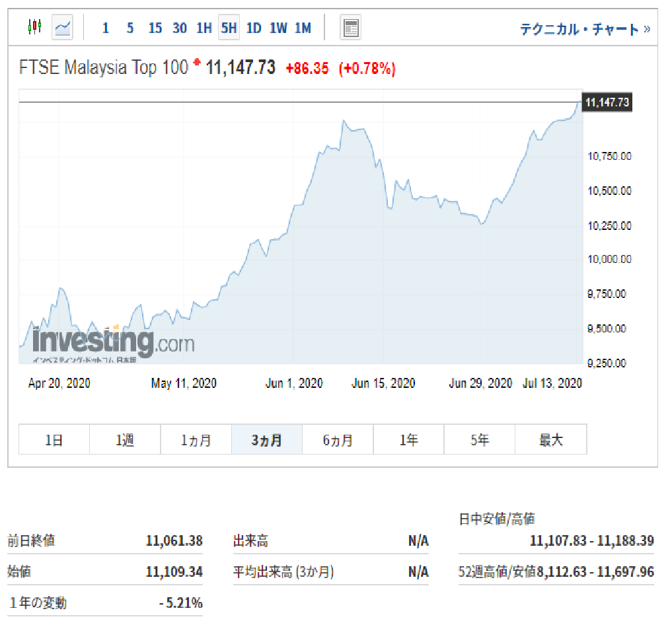Screen dimensions: 672x627
Task: Set chart interval to 1W
Action: [x=278, y=28]
